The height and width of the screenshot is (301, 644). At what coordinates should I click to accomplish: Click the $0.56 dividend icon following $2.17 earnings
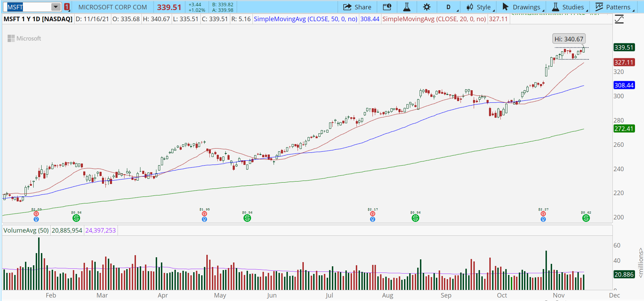coord(415,218)
